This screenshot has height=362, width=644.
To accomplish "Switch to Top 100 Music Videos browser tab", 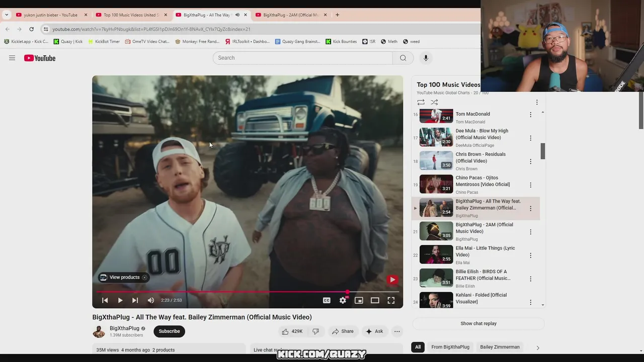I will point(131,15).
